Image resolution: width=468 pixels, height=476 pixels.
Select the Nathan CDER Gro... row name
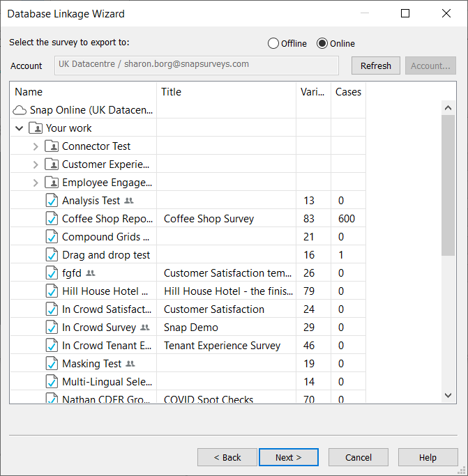tap(106, 399)
